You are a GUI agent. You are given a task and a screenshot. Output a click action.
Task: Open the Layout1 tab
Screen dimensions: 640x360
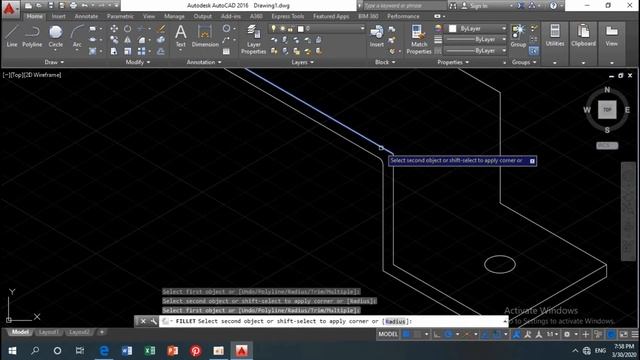click(x=49, y=332)
